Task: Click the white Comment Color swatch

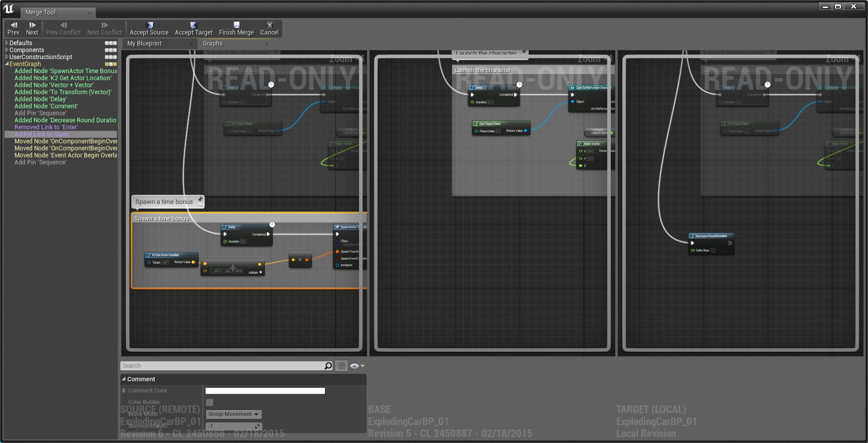Action: pyautogui.click(x=265, y=391)
